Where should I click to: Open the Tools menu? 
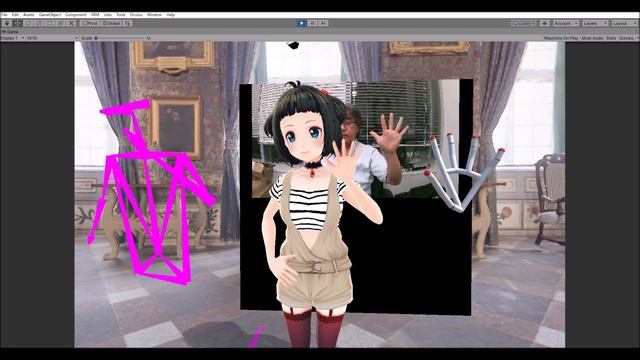pos(121,15)
